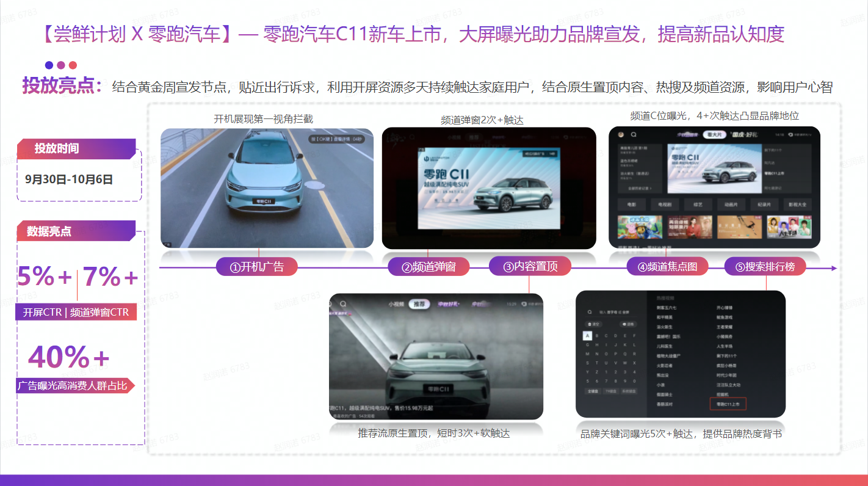Click hot search entry 刺客五六七
868x486 pixels.
click(667, 308)
